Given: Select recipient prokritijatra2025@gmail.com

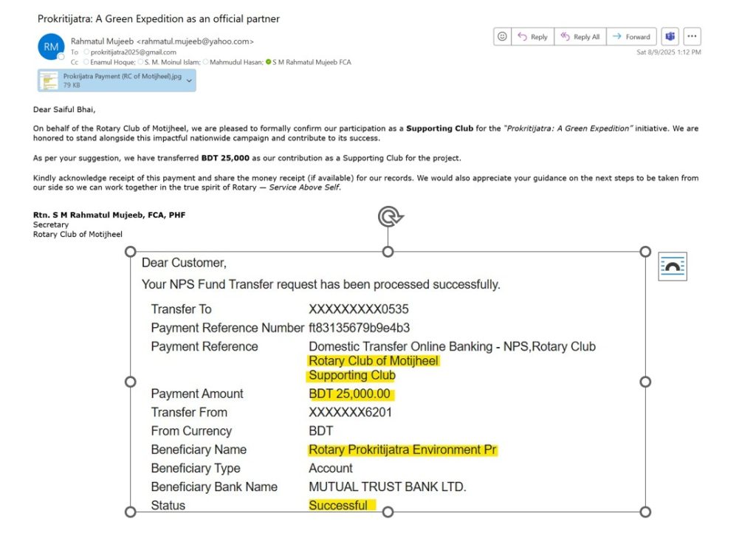Looking at the screenshot, I should click(133, 52).
